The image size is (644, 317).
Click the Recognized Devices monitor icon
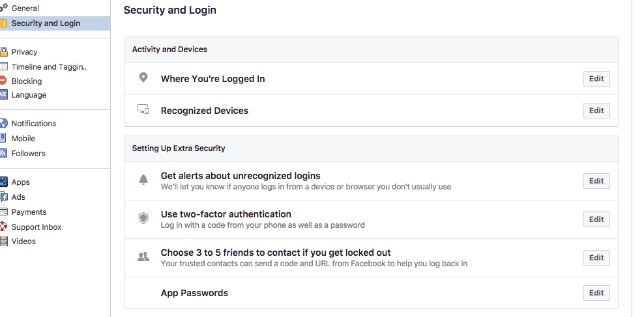pyautogui.click(x=143, y=109)
